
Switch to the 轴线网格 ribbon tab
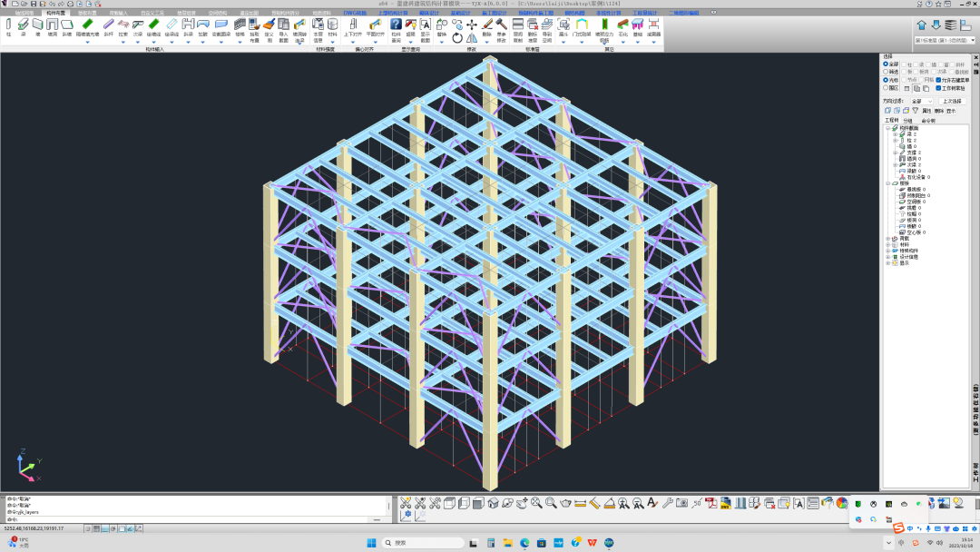(24, 13)
